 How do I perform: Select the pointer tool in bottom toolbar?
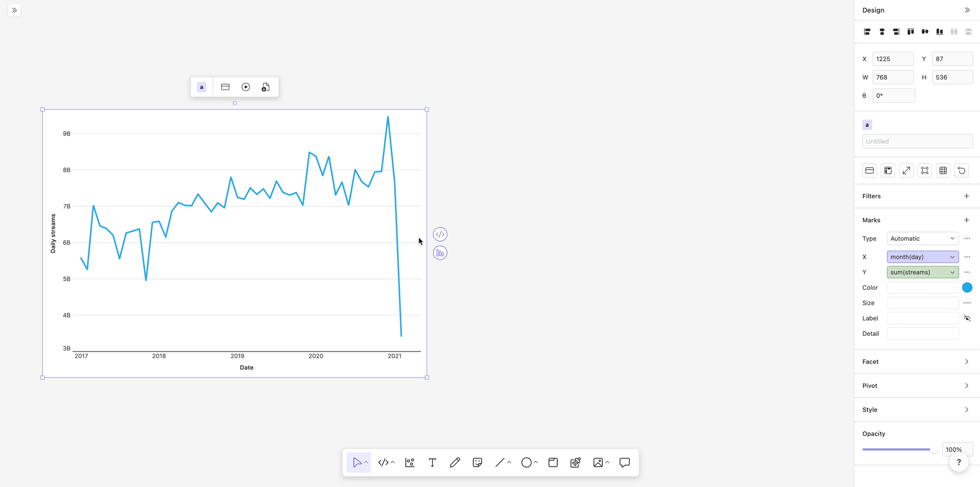pyautogui.click(x=357, y=463)
